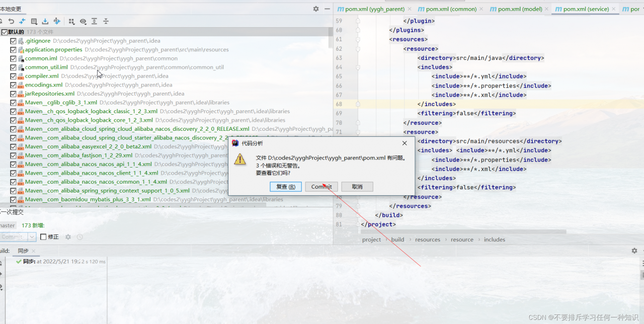This screenshot has width=644, height=324.
Task: Click fold marker at line 59
Action: point(358,21)
